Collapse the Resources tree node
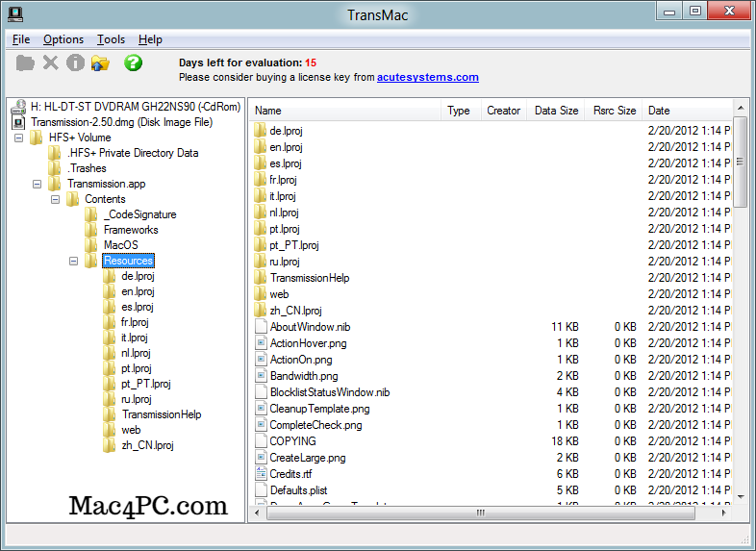This screenshot has height=551, width=756. [x=74, y=262]
